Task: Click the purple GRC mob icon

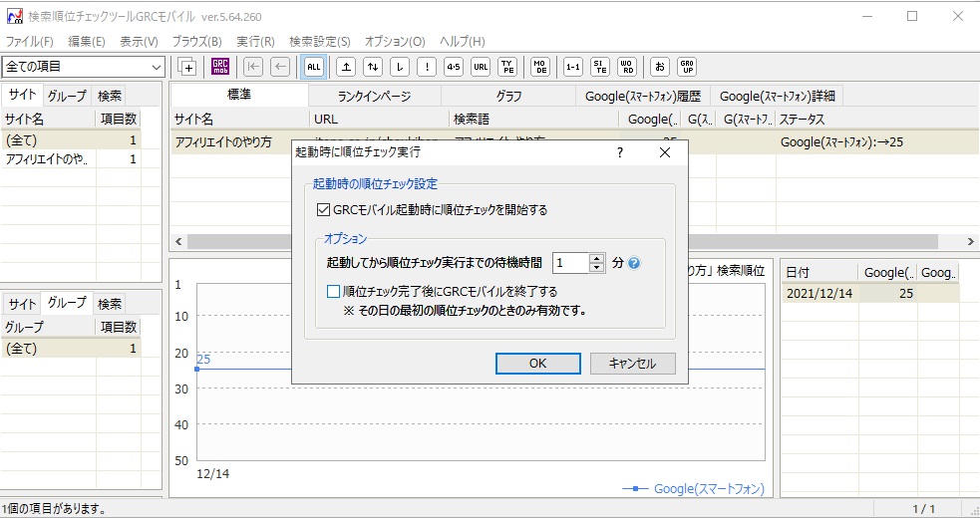Action: click(x=220, y=67)
